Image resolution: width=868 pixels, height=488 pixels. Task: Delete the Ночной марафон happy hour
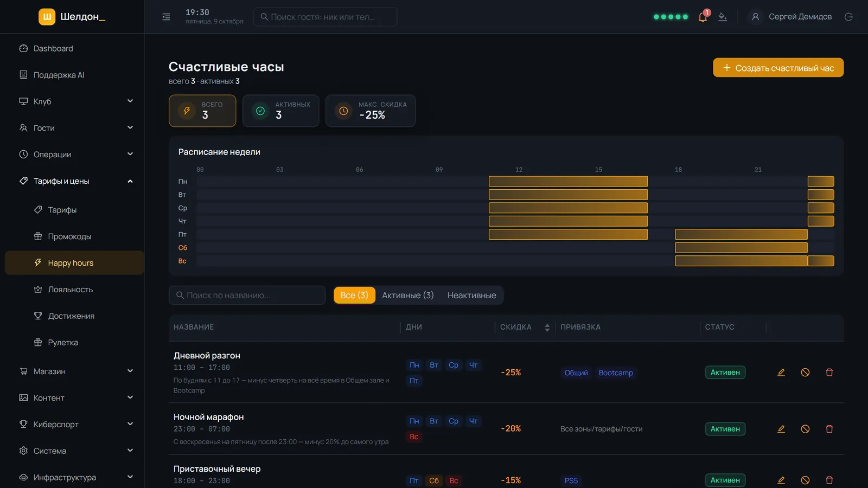click(829, 429)
